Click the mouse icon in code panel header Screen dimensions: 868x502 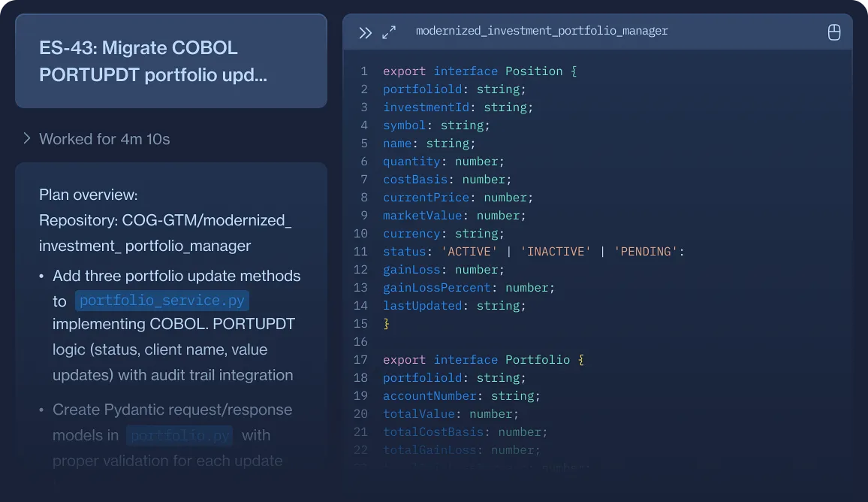coord(833,32)
